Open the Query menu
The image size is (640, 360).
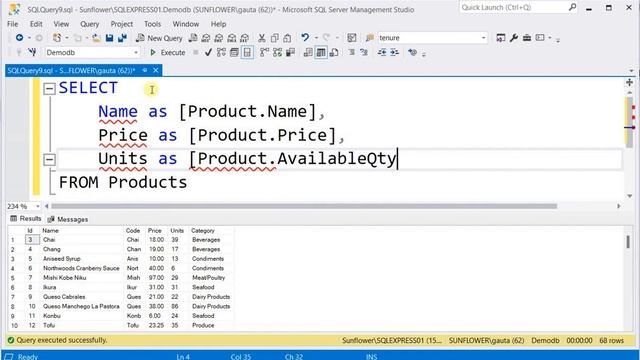click(89, 24)
